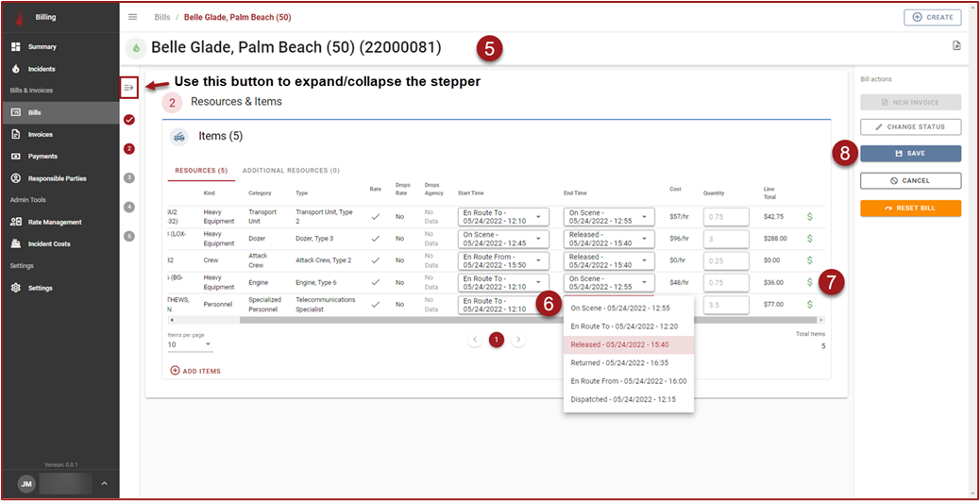Image resolution: width=980 pixels, height=501 pixels.
Task: Click the horizontal table scrollbar
Action: 378,320
